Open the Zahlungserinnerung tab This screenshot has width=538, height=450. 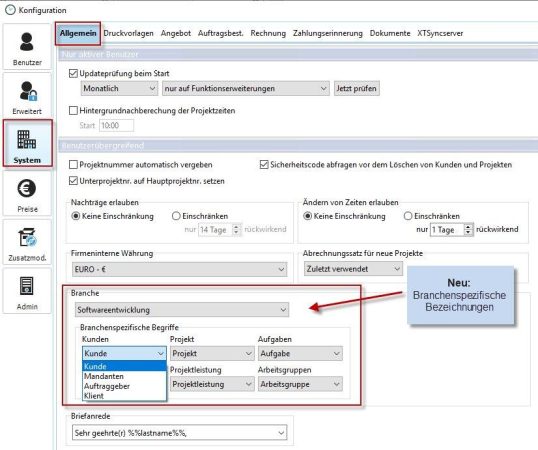328,33
